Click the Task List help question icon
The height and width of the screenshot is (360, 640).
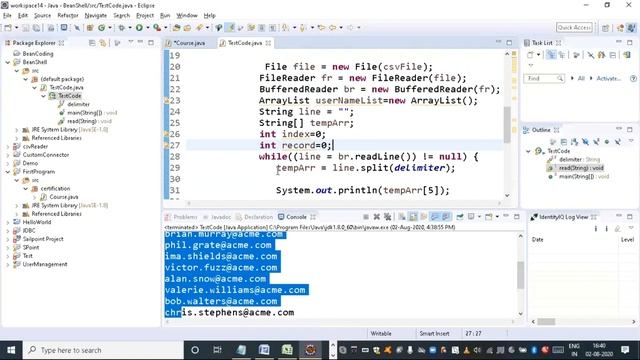(x=633, y=78)
